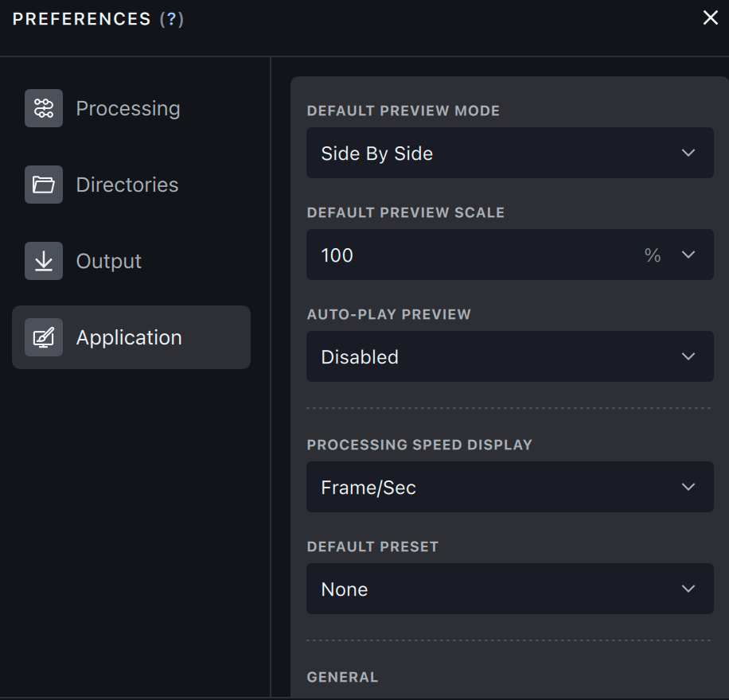Click the chevron in Default Preset field

tap(688, 589)
